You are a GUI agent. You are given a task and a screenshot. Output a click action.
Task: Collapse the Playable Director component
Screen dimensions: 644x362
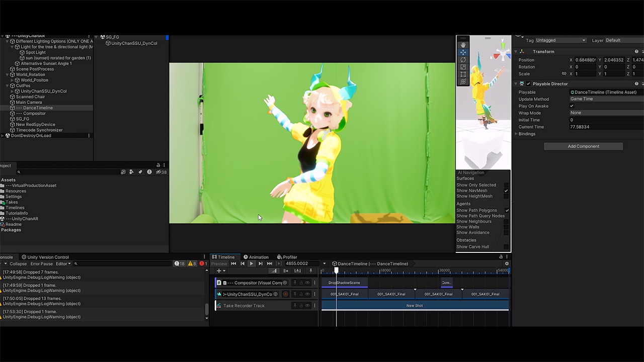click(x=516, y=84)
